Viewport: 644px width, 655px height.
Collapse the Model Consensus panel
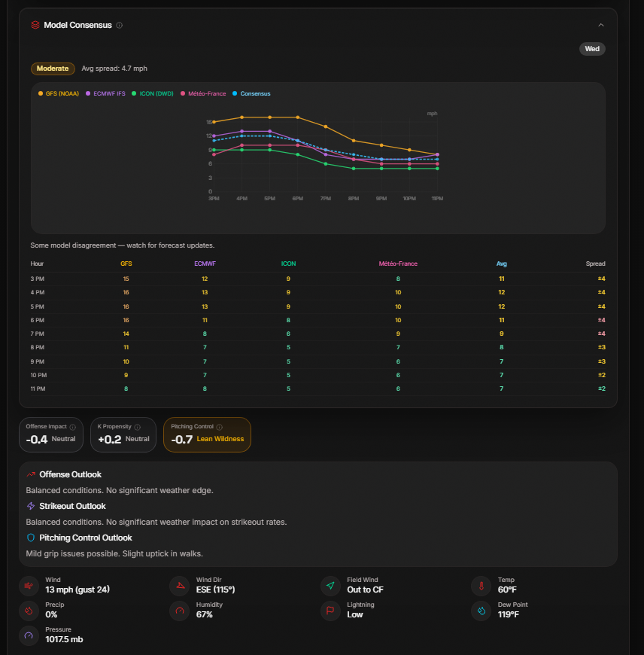[601, 25]
